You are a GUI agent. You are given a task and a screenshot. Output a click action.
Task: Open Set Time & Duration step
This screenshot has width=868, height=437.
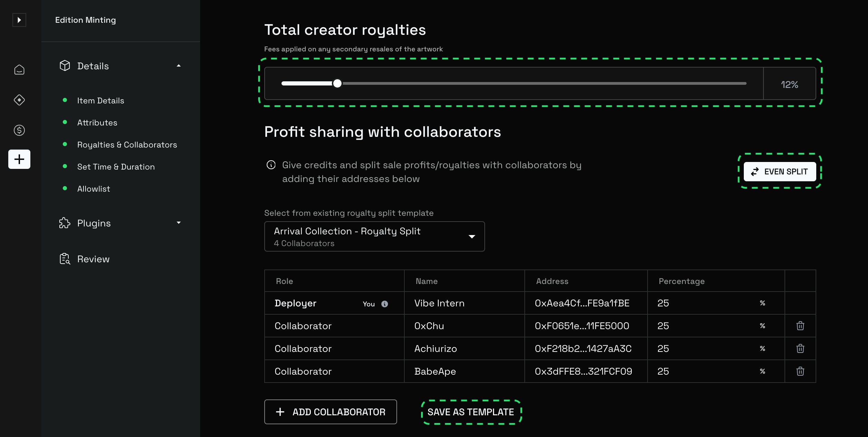116,167
